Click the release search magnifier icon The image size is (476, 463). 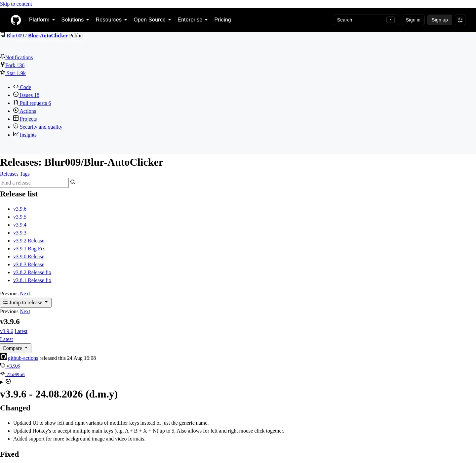point(73,182)
